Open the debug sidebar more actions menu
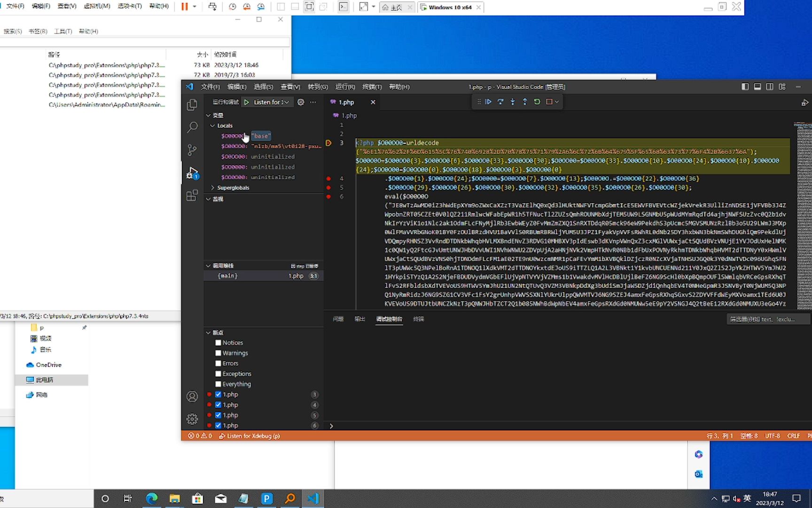Viewport: 812px width, 508px height. click(313, 102)
